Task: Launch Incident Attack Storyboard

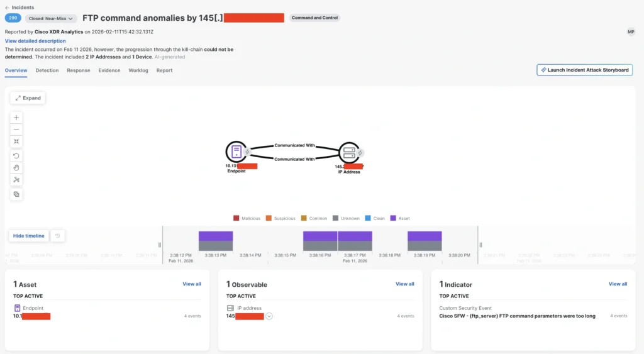Action: click(584, 70)
